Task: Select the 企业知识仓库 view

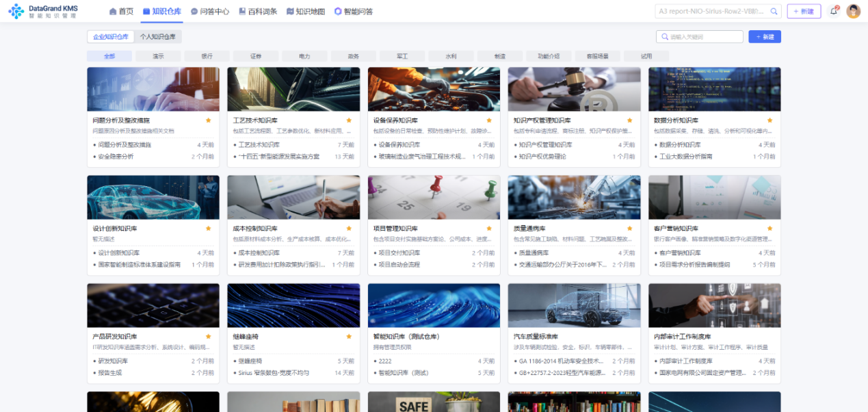Action: click(111, 37)
